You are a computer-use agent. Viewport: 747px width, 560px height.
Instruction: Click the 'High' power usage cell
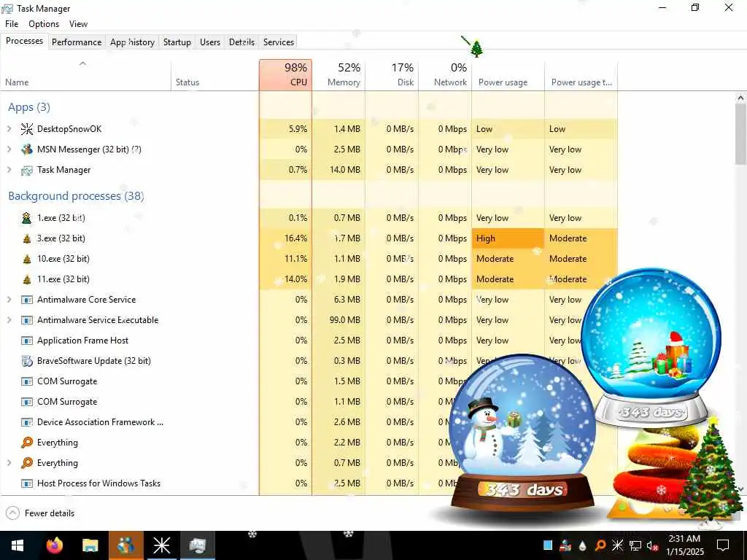click(508, 238)
